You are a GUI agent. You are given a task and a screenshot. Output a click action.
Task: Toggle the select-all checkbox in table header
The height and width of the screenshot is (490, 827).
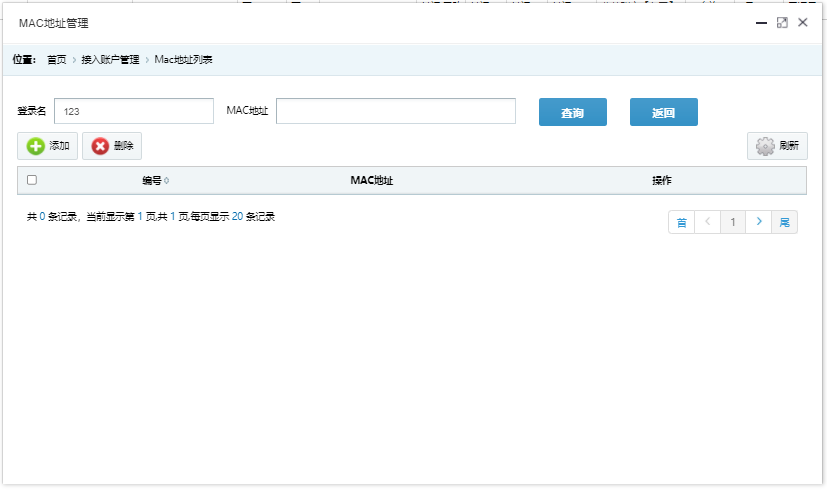click(32, 180)
